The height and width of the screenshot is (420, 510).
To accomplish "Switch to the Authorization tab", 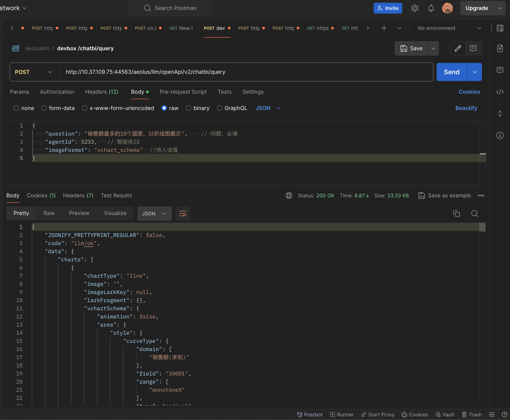I will [57, 92].
